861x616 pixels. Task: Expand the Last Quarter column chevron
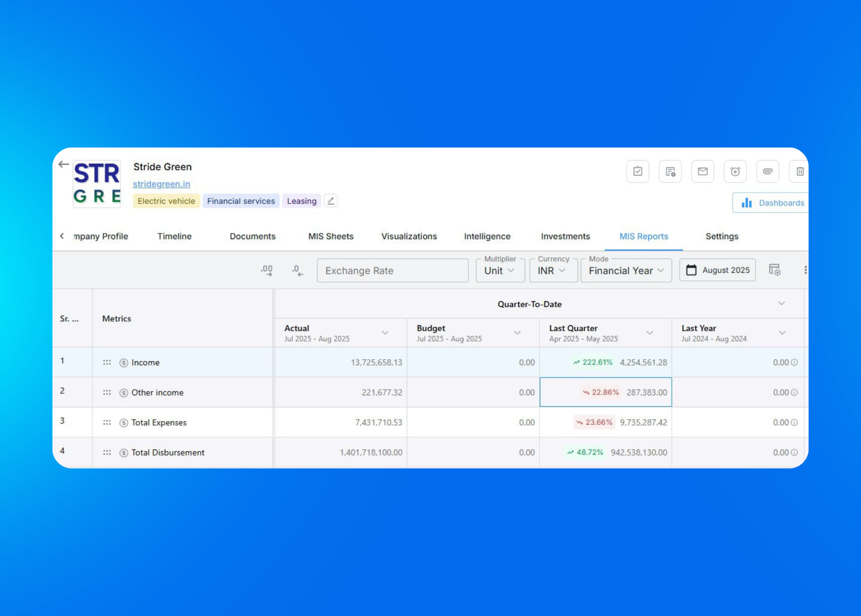pos(650,333)
